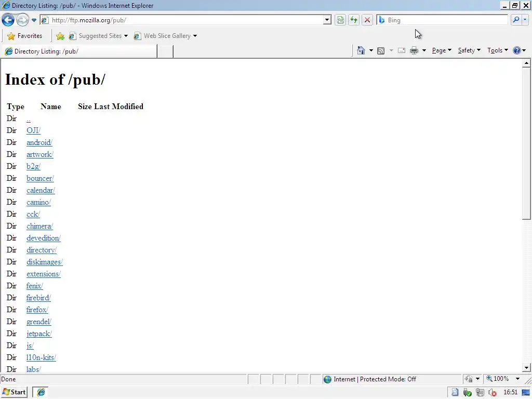Expand the Print options dropdown
This screenshot has height=399, width=532.
click(424, 50)
